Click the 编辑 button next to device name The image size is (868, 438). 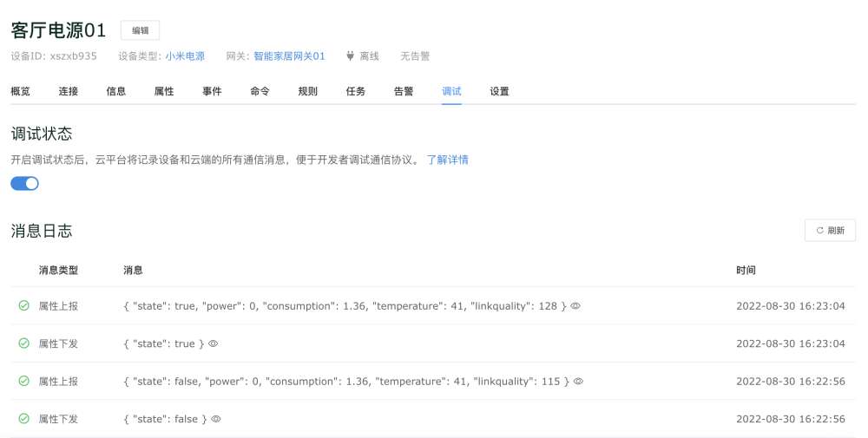click(140, 30)
